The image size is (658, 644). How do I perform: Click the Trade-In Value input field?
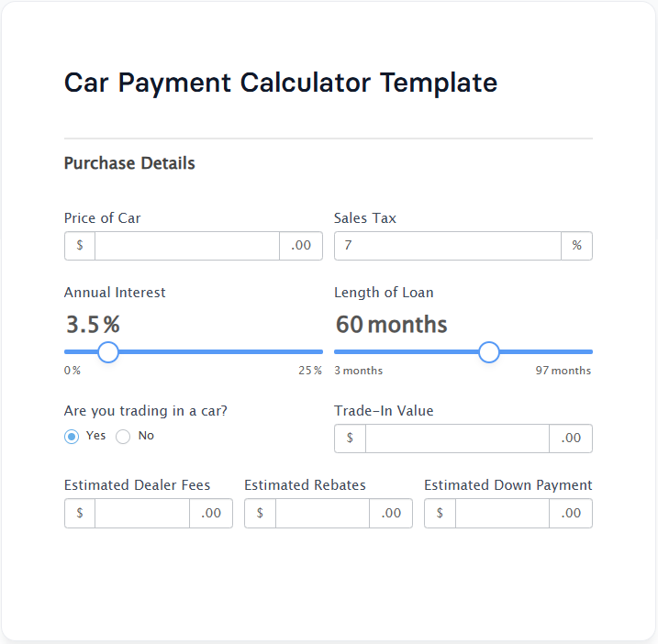(457, 439)
